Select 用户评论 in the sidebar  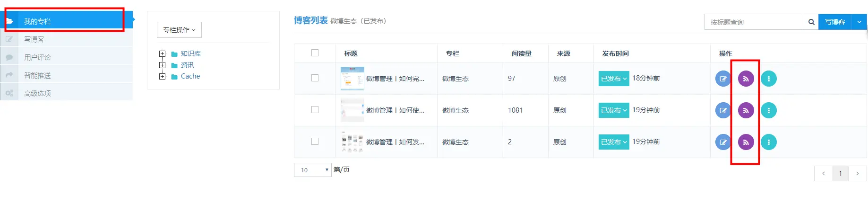click(37, 57)
